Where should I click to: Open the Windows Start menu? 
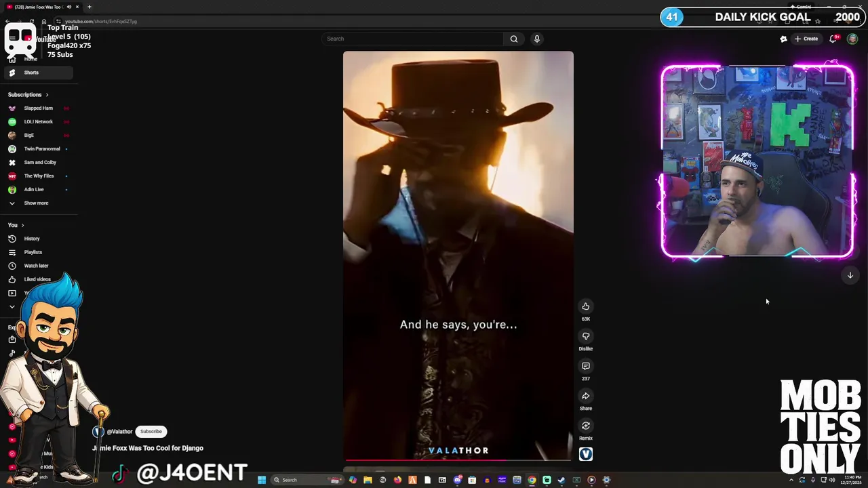[262, 480]
